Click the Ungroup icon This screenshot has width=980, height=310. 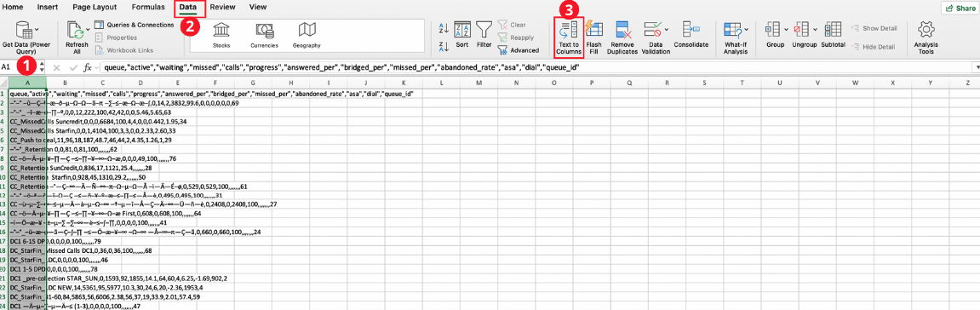point(802,29)
